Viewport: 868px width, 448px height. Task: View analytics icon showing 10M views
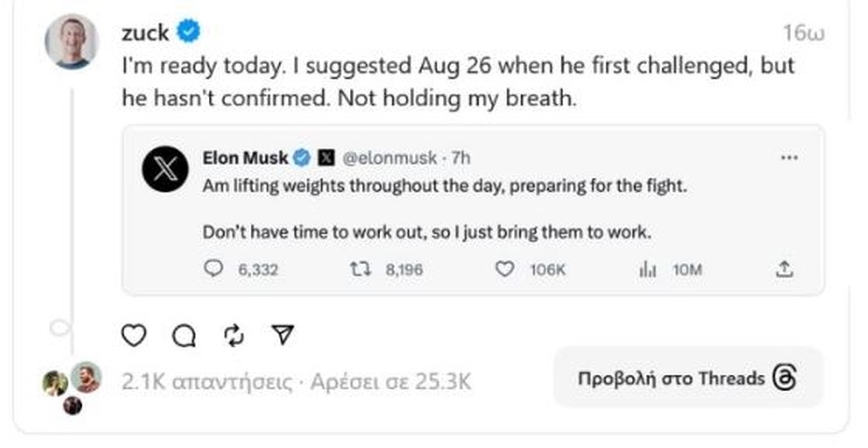[648, 270]
